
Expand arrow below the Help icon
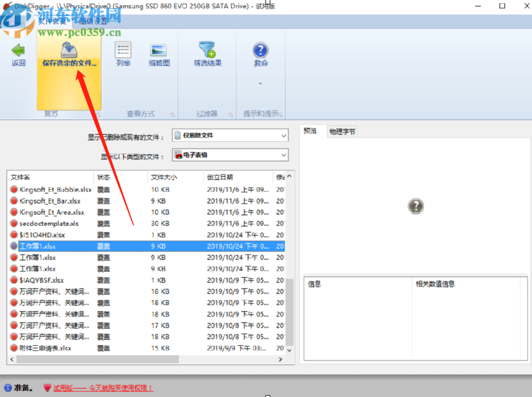[x=260, y=84]
